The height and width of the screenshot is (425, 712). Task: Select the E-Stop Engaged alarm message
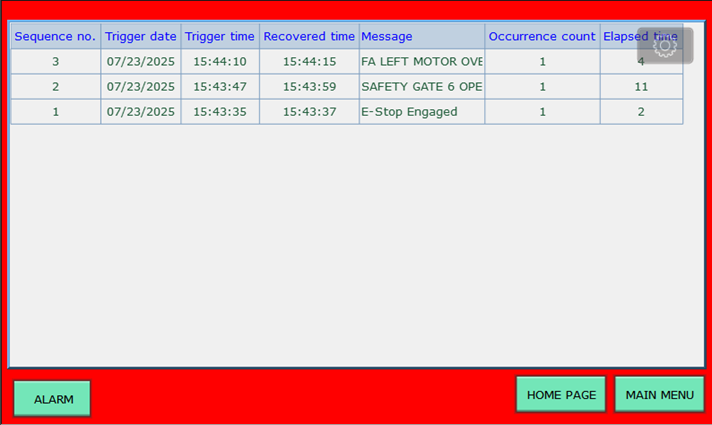(x=409, y=112)
